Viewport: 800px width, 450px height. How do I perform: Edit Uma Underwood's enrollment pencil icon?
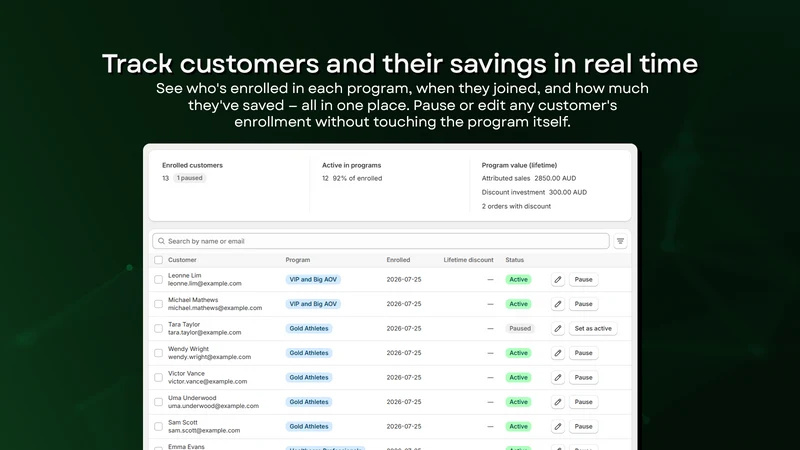pyautogui.click(x=558, y=402)
